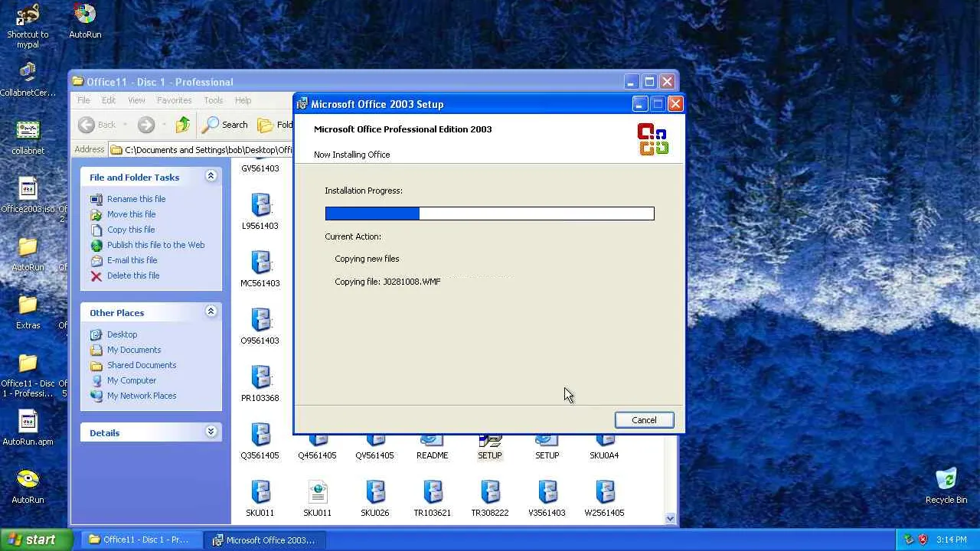Open the Back button history dropdown arrow

click(x=125, y=125)
